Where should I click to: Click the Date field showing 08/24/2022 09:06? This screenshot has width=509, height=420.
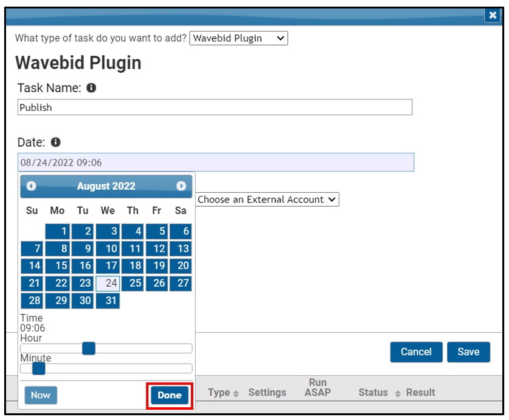[216, 162]
